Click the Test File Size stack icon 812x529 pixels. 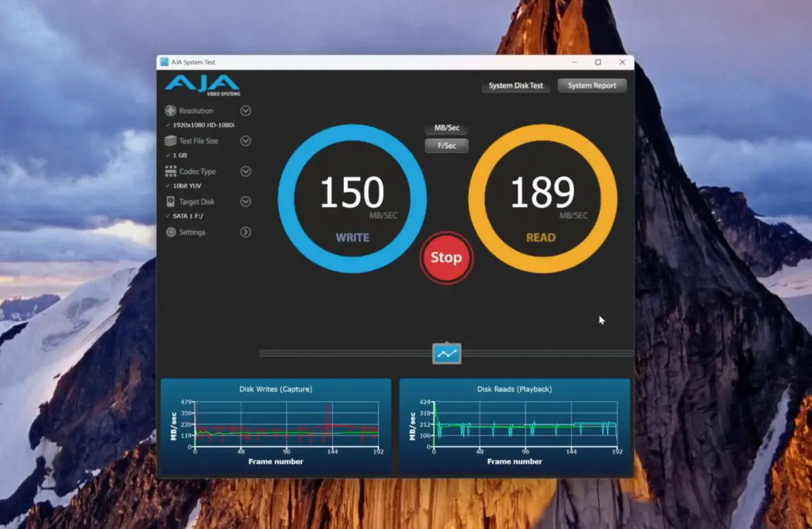point(170,141)
